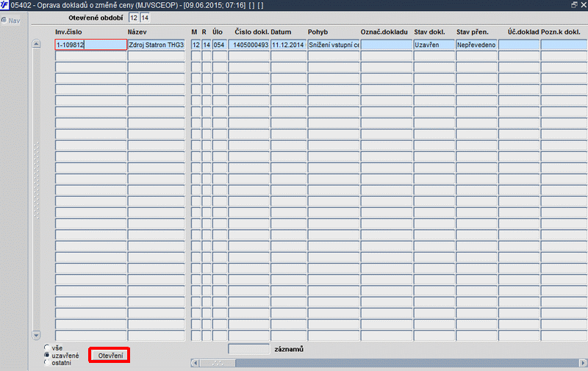The image size is (588, 371).
Task: Select the 'uzavřené' radio option
Action: pos(46,355)
